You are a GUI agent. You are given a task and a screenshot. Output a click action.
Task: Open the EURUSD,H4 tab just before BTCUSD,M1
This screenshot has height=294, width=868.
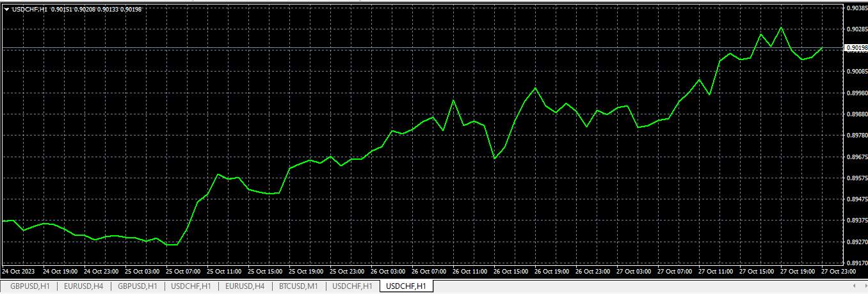pos(245,286)
